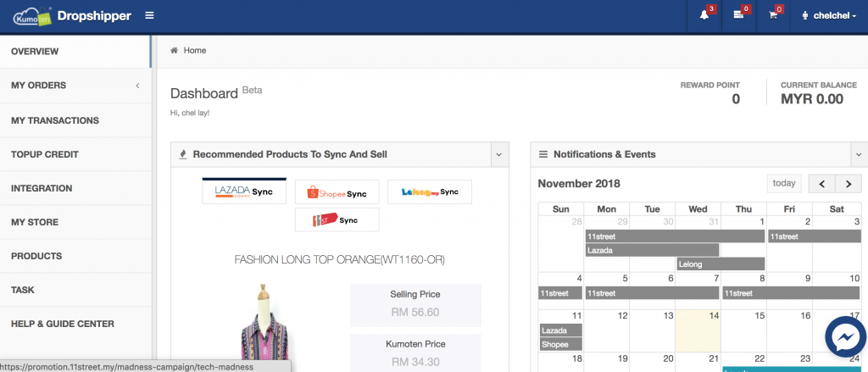Open the credit card messages icon

click(x=738, y=15)
